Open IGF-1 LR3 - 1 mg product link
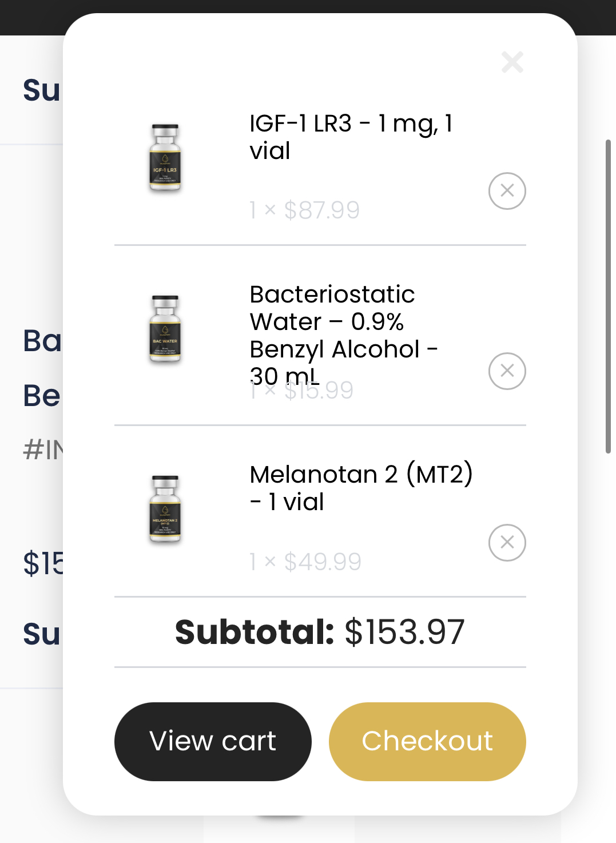Image resolution: width=616 pixels, height=843 pixels. pos(351,137)
